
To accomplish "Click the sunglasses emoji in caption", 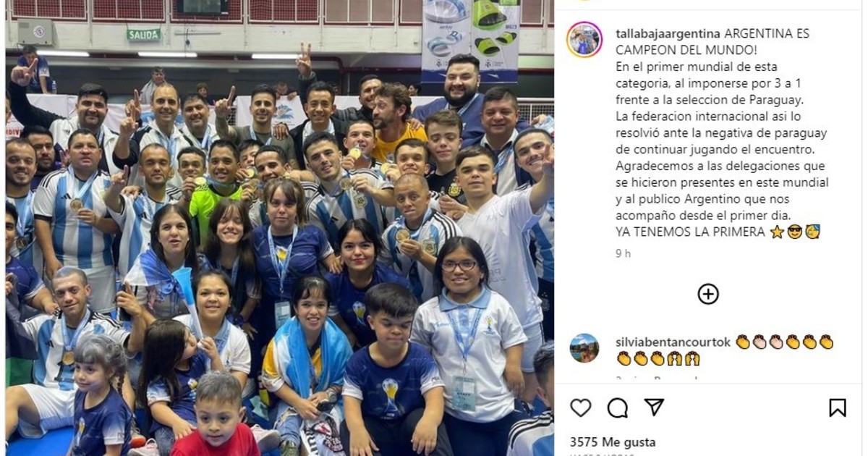I will click(x=795, y=232).
